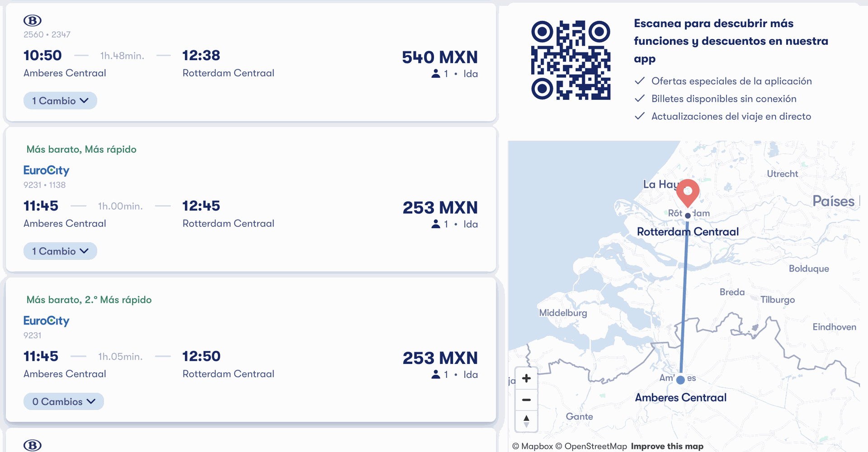Click the EuroCity logo on the 12:50 arrival trip

46,321
